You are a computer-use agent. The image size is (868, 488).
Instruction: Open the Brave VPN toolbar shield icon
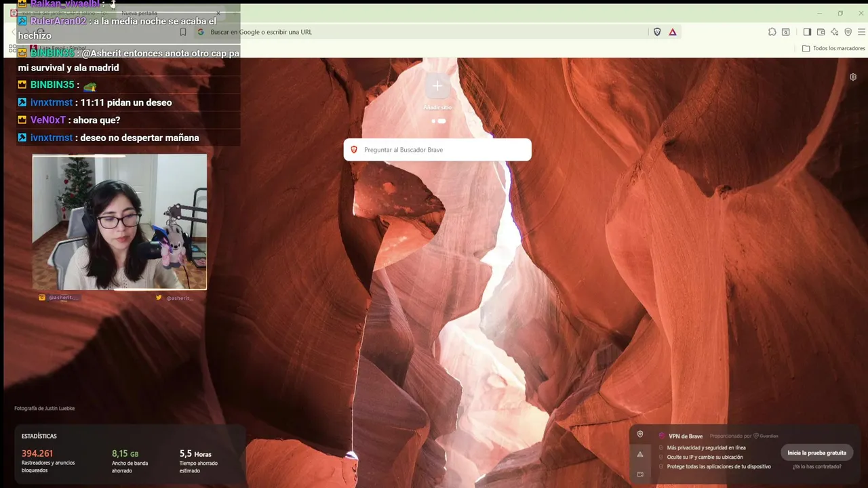coord(848,32)
